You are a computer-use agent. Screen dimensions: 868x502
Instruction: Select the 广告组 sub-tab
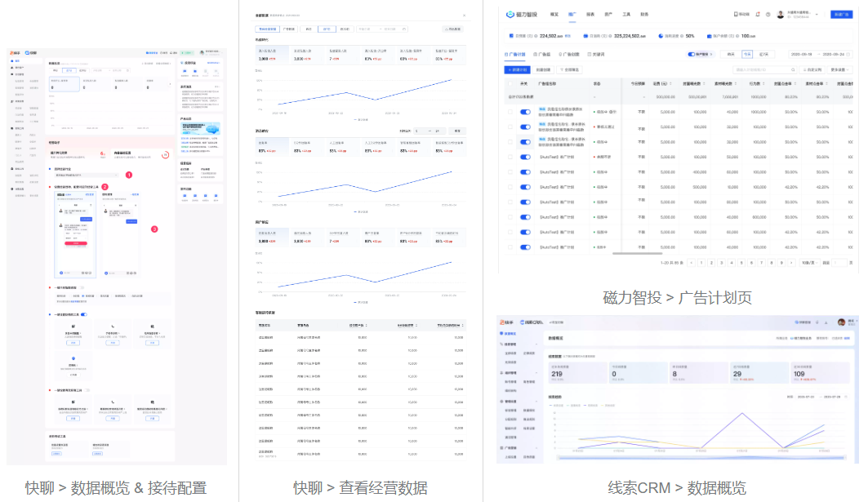[542, 54]
